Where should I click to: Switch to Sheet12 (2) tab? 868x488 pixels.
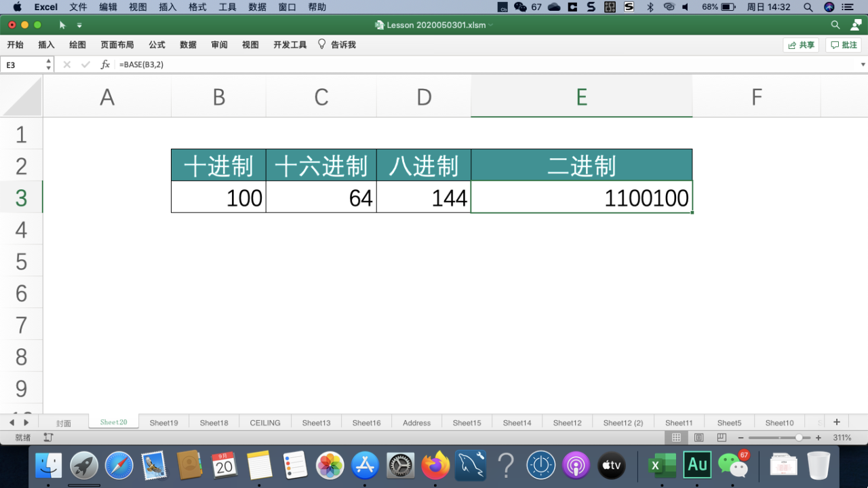point(623,422)
